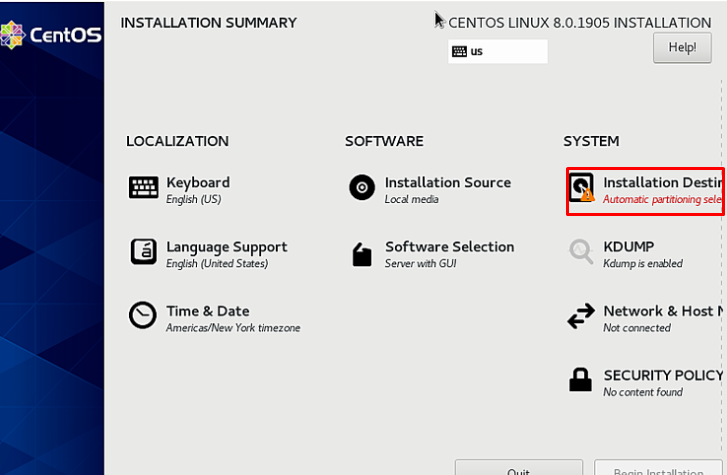Click the 'No content found' text
Image resolution: width=727 pixels, height=475 pixels.
point(643,392)
